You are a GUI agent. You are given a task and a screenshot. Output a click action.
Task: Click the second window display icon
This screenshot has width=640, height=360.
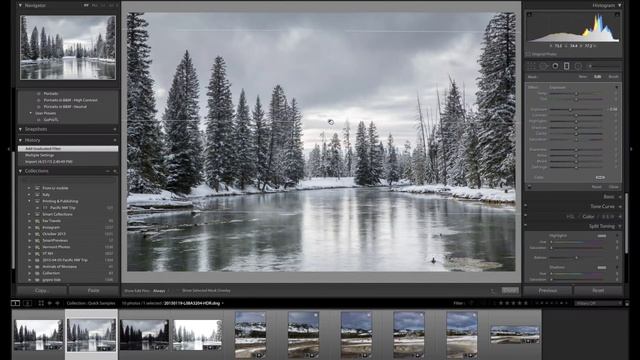(x=27, y=303)
